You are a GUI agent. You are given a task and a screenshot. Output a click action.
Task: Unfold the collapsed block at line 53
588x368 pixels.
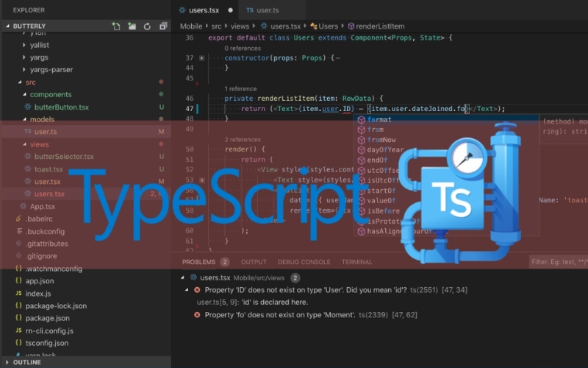[x=201, y=180]
